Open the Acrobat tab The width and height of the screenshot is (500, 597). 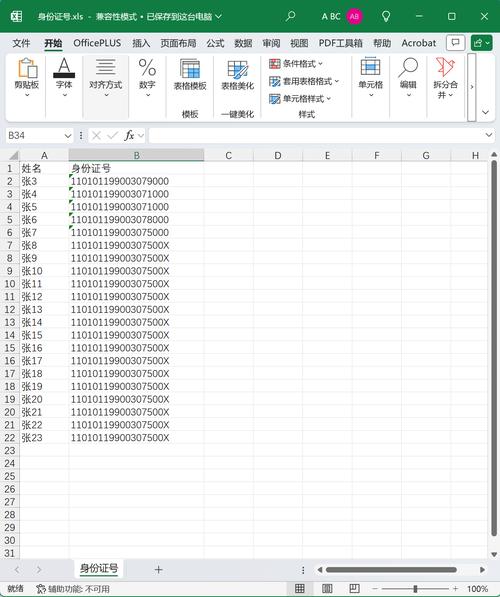point(419,43)
